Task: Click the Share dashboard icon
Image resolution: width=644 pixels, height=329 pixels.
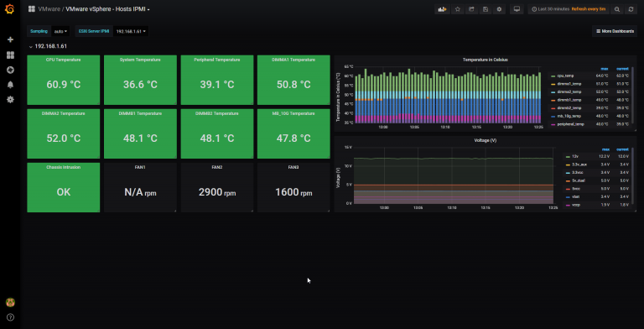Action: [x=471, y=9]
